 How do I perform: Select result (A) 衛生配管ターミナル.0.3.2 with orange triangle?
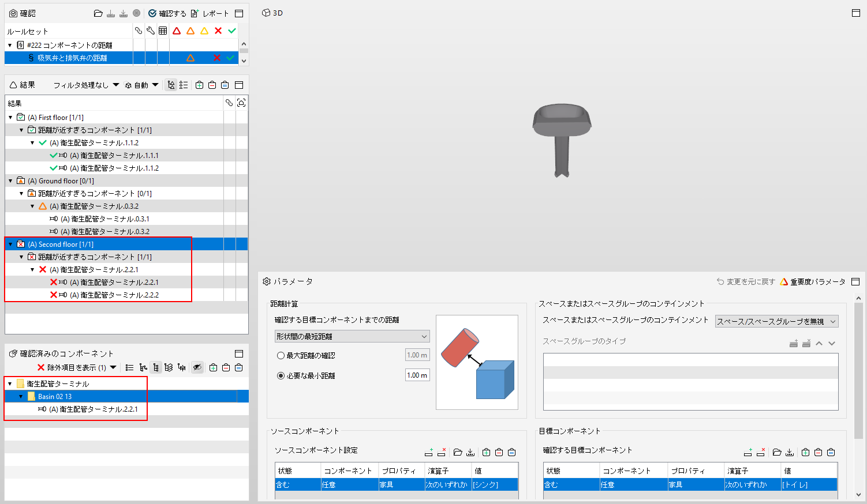(x=94, y=206)
